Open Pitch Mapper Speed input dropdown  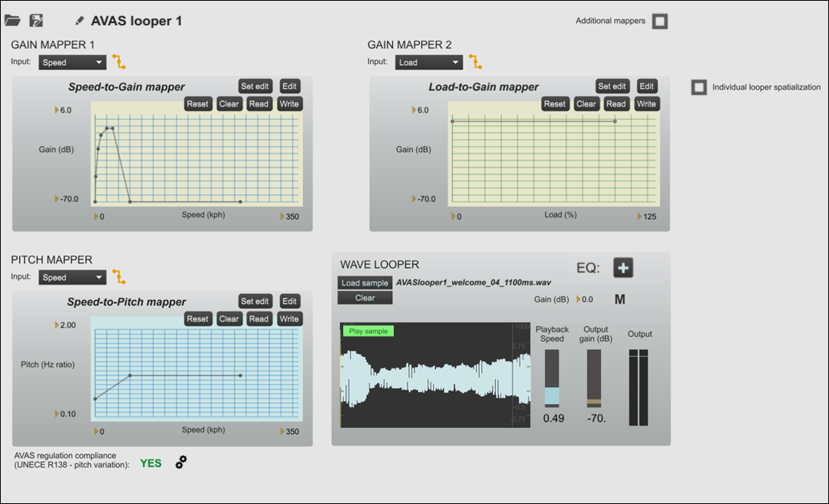(72, 278)
